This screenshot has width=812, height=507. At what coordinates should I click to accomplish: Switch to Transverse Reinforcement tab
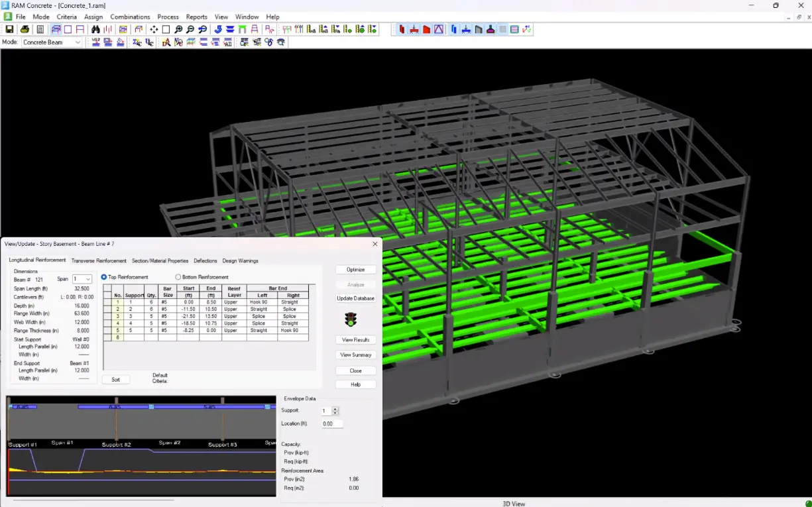[x=99, y=260]
